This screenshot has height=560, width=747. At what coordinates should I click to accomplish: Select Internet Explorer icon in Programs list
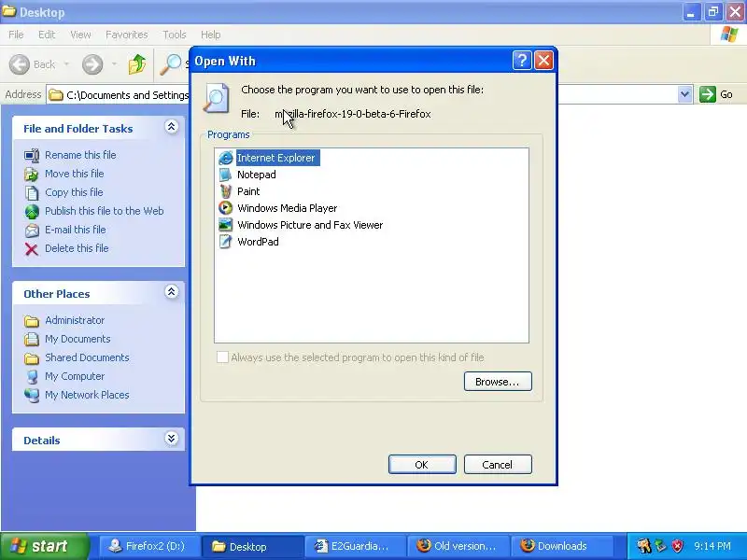(225, 158)
